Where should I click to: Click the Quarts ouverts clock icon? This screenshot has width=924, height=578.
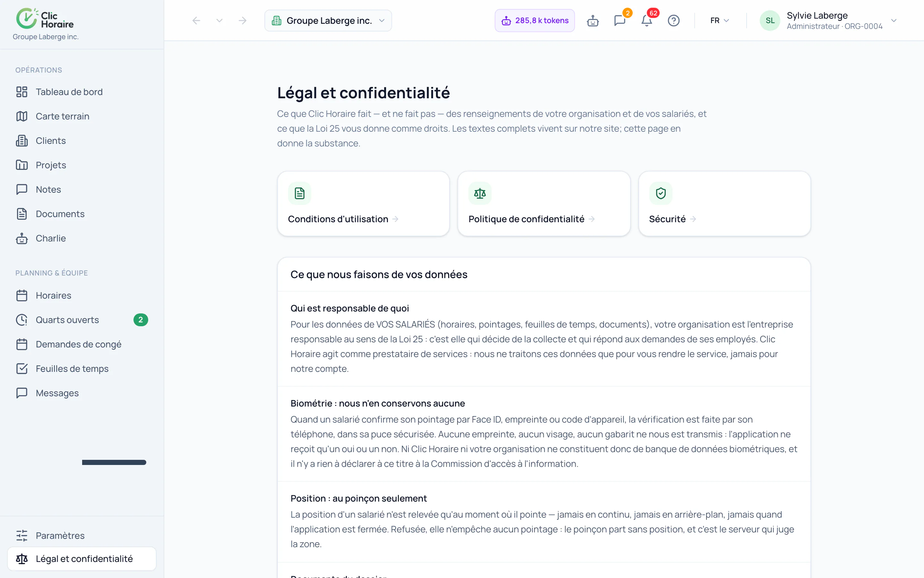(22, 320)
